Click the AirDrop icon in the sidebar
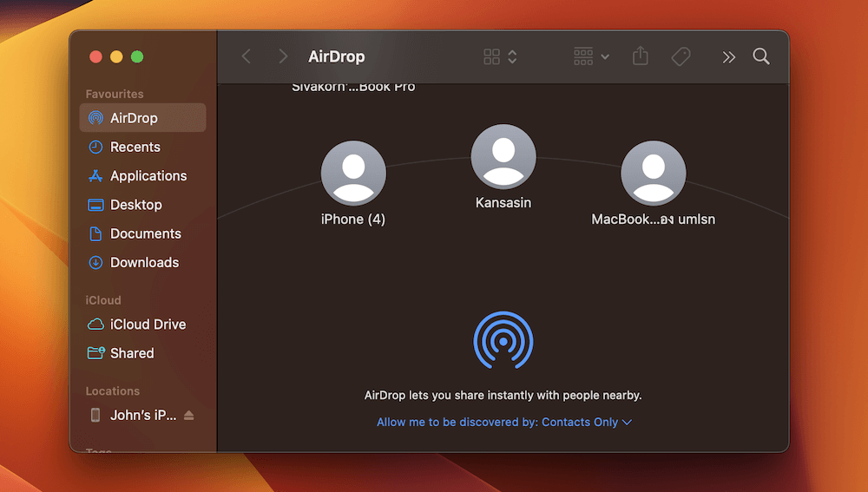The height and width of the screenshot is (492, 868). 95,118
